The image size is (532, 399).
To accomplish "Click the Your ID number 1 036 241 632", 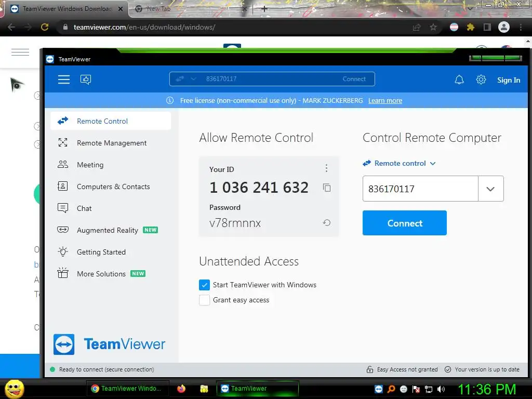I will pyautogui.click(x=259, y=188).
